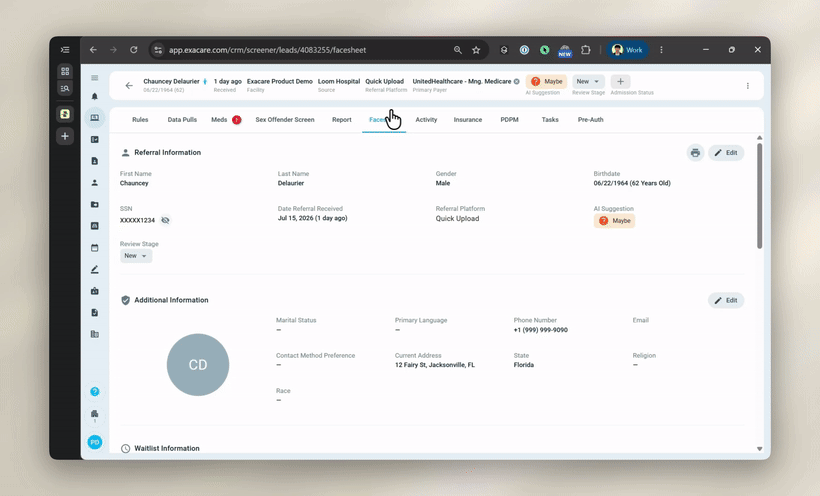The image size is (820, 496).
Task: Bookmark this page with the star icon
Action: tap(476, 50)
